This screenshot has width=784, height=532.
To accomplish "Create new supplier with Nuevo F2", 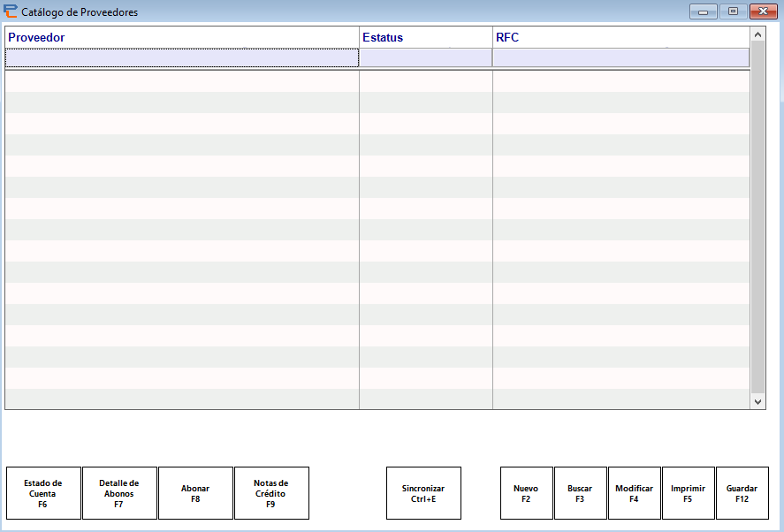I will pos(527,493).
